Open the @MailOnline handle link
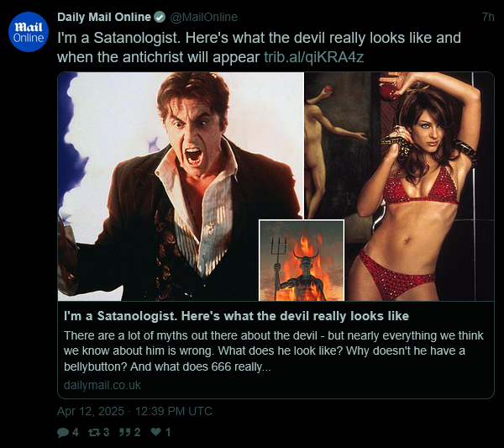Viewport: 504px width, 448px height. tap(203, 17)
